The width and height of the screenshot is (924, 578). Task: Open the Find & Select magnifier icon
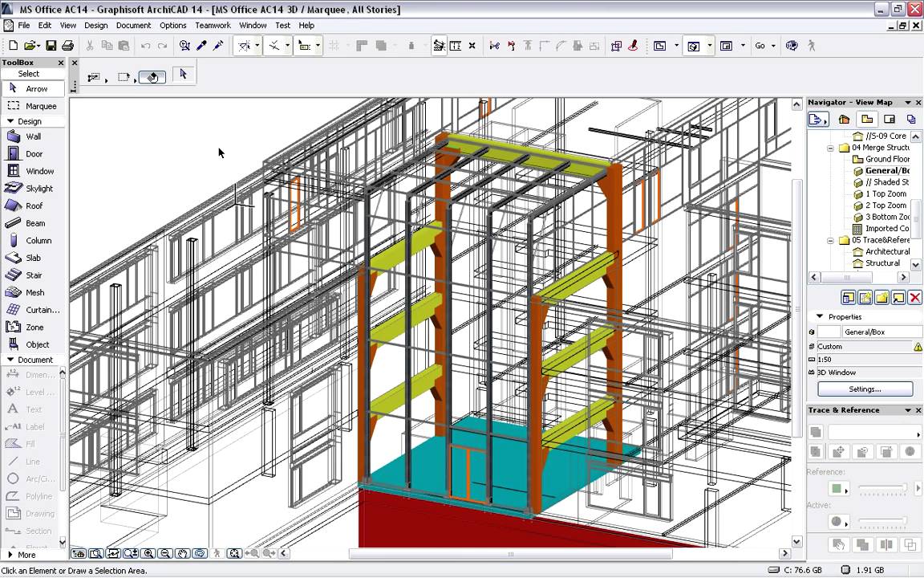click(184, 46)
